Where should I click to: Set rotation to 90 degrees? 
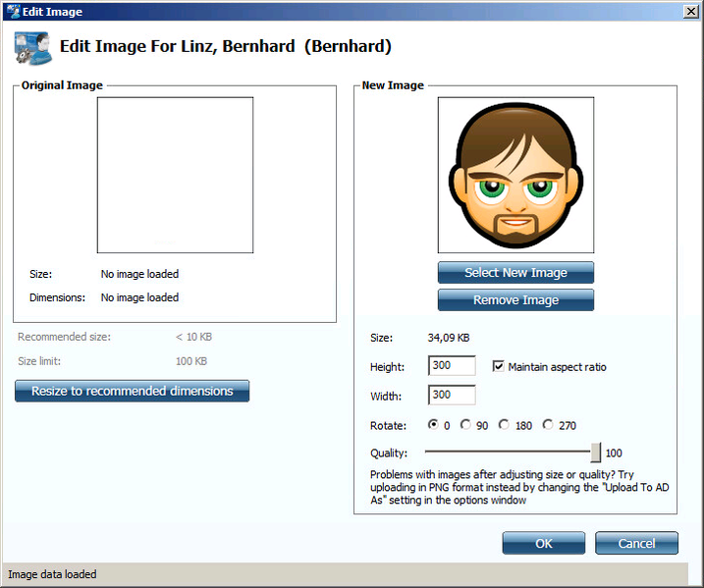(466, 425)
